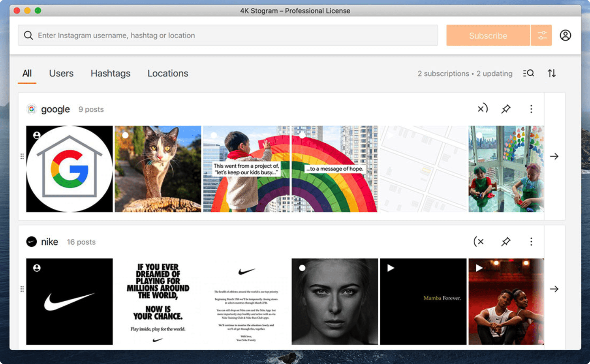Open the sort order arrows icon
Screen dimensions: 590x364
click(x=552, y=73)
